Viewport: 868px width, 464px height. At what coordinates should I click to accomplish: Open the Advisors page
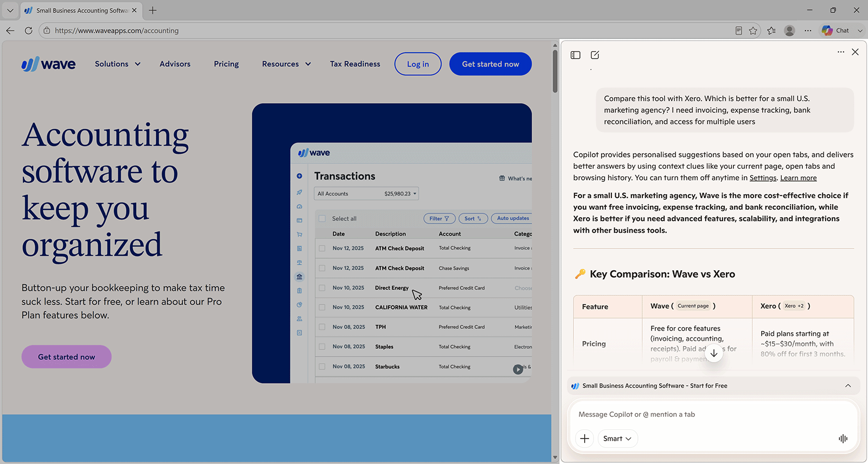click(x=175, y=64)
